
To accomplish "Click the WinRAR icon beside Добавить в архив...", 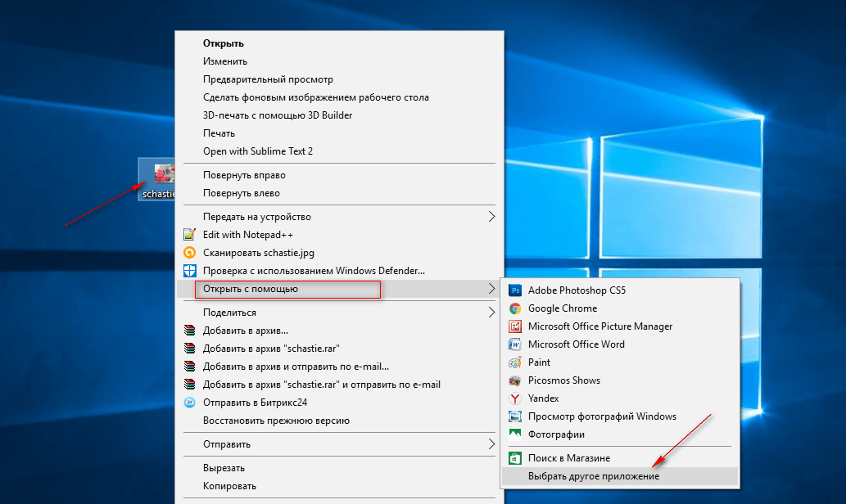I will [189, 331].
